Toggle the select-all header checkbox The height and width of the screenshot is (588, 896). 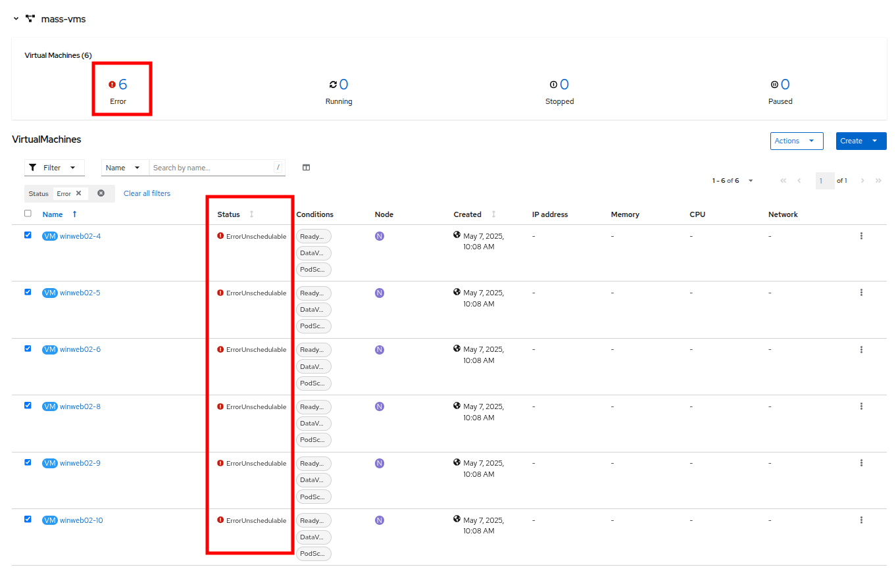pos(28,213)
